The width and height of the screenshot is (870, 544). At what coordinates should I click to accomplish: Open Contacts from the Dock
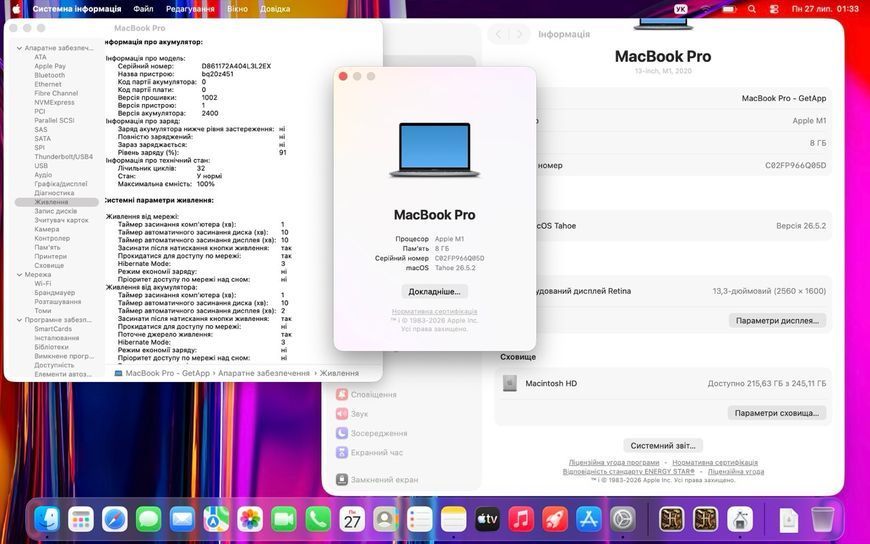click(386, 520)
